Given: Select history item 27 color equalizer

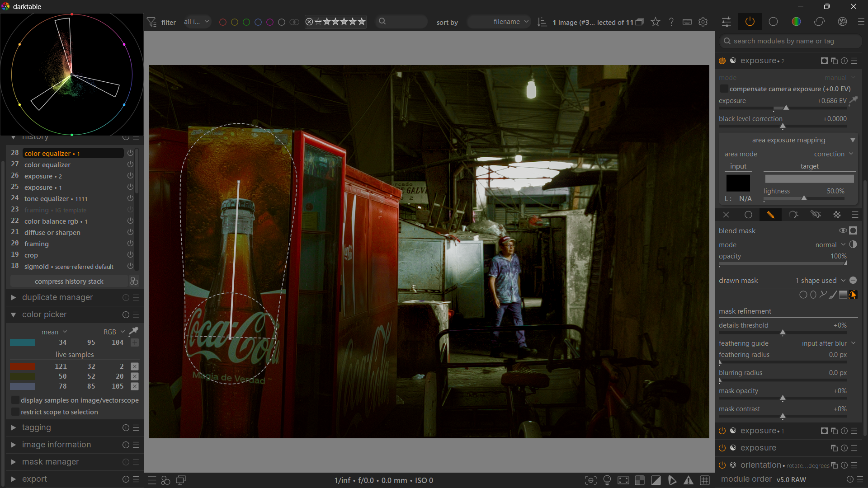Looking at the screenshot, I should coord(73,164).
